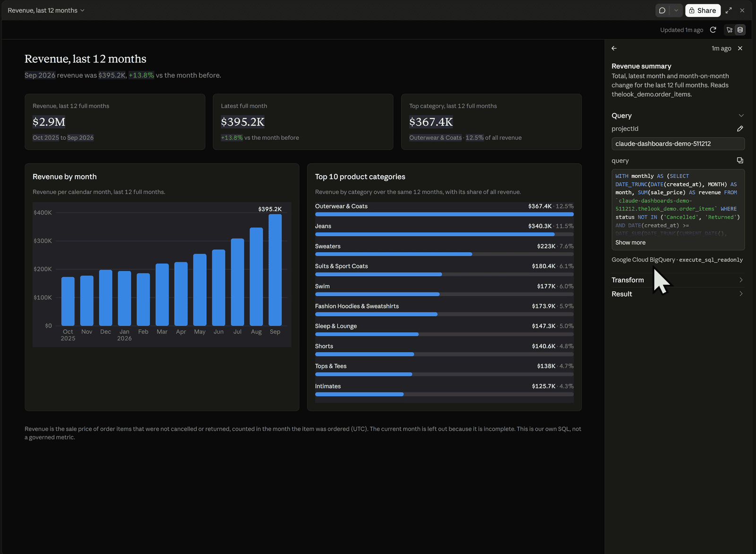The width and height of the screenshot is (756, 554).
Task: Click '$177K' Swim revenue value
Action: pyautogui.click(x=546, y=286)
